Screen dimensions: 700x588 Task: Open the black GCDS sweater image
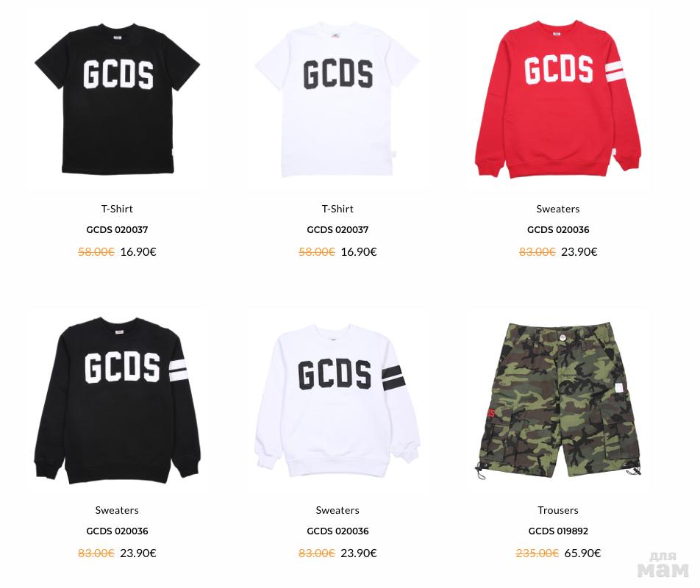[118, 400]
